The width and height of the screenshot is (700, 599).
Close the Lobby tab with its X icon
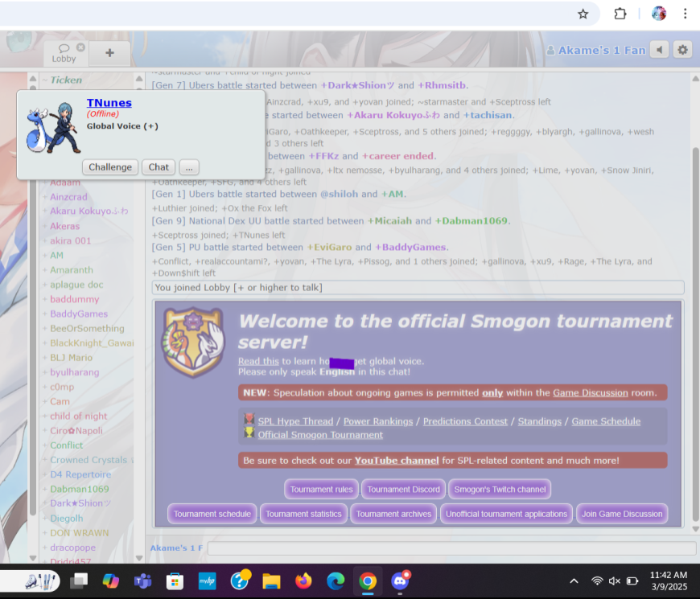coord(80,47)
